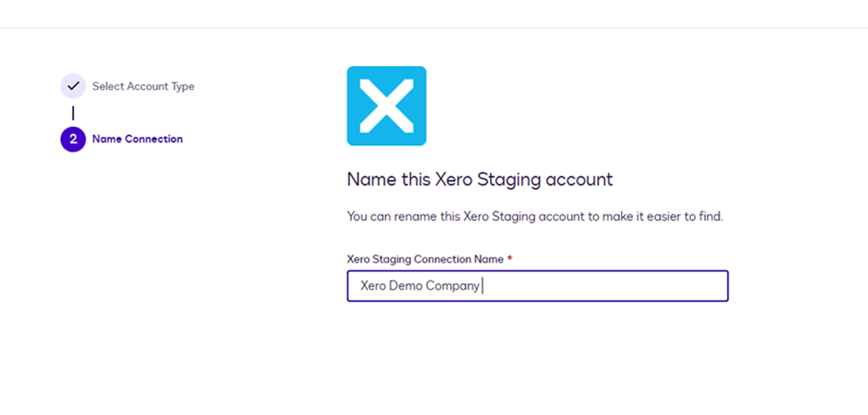Click the rename description text below the heading
868x415 pixels.
point(534,216)
